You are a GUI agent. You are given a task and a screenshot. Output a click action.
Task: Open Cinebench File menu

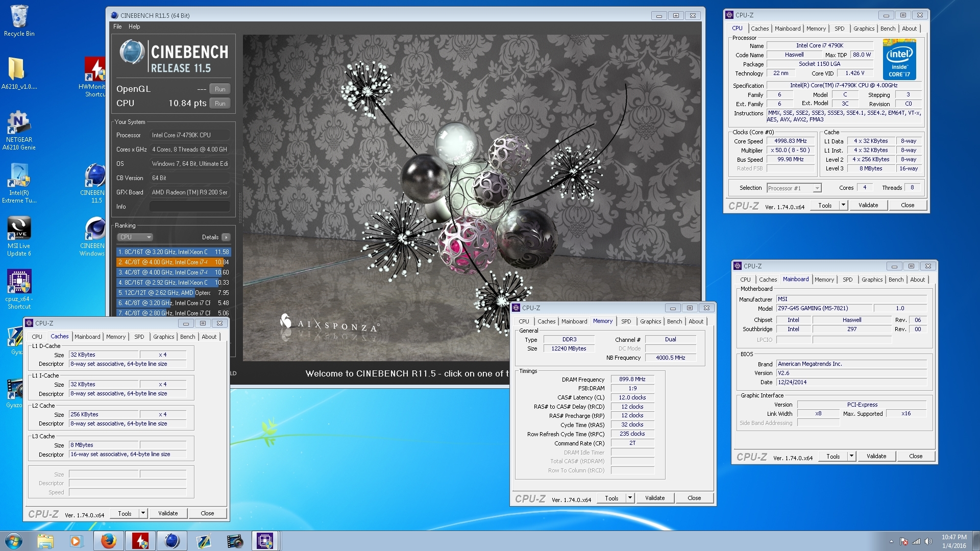coord(117,27)
